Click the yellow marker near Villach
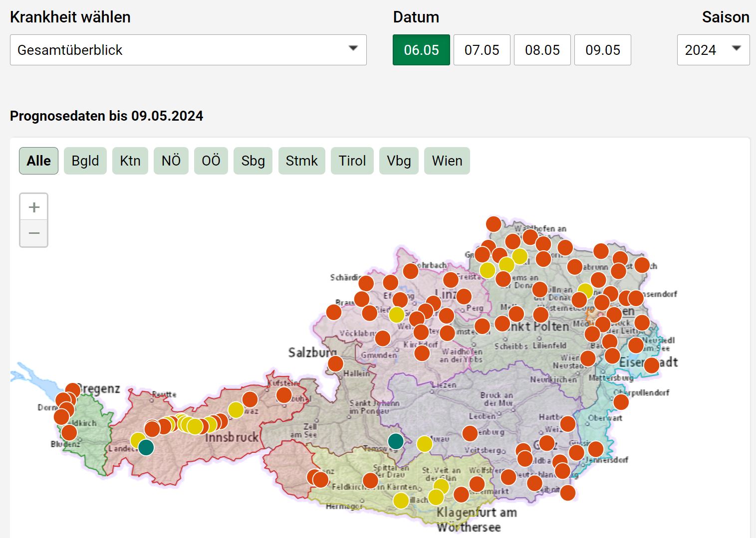 (401, 500)
